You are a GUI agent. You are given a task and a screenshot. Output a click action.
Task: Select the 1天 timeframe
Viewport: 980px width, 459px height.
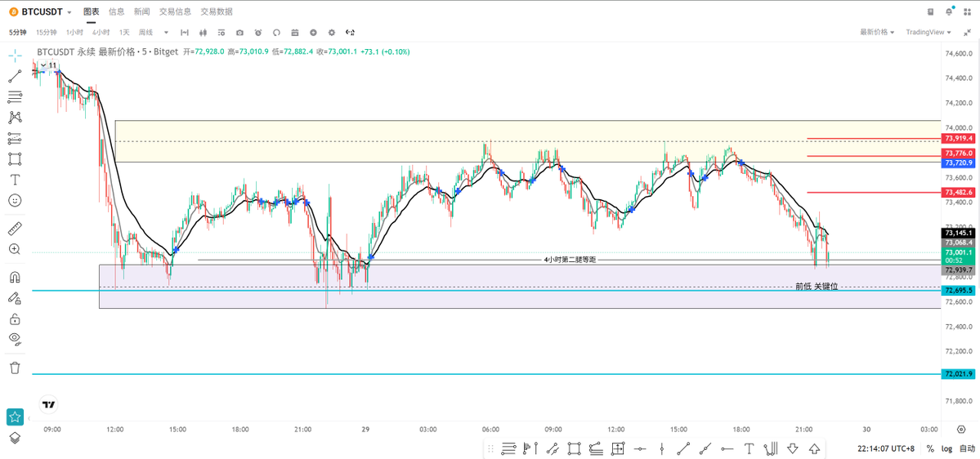point(124,33)
